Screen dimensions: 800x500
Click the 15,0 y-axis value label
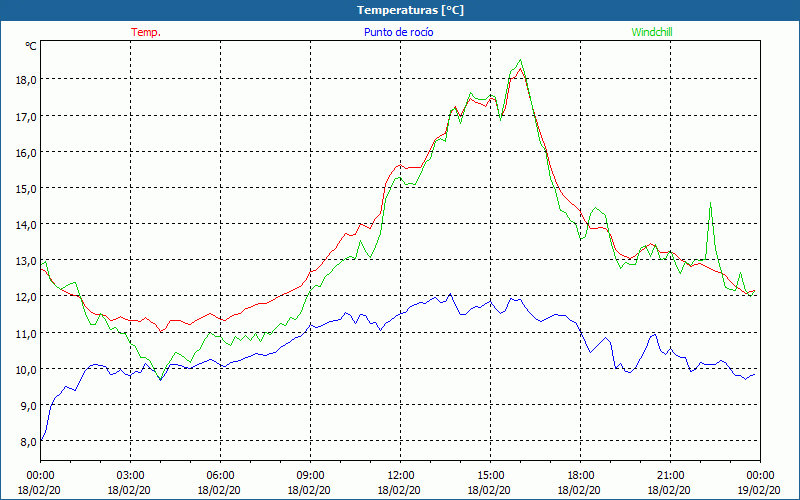point(24,188)
